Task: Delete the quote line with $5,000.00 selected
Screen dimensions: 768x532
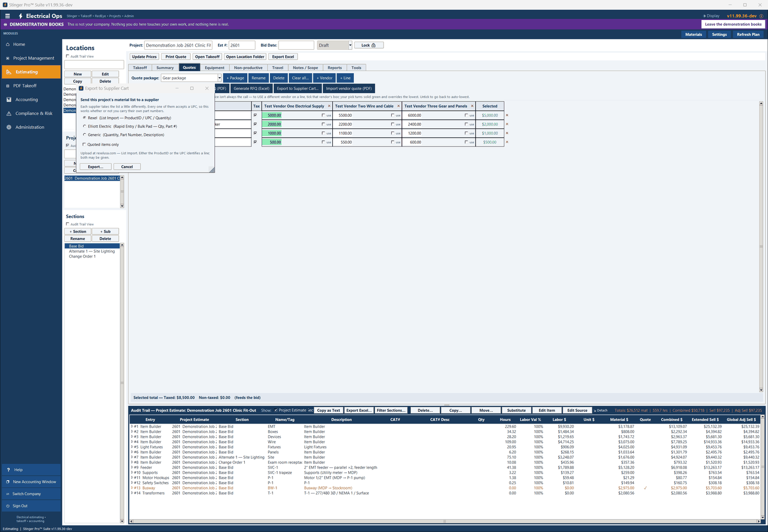Action: (507, 115)
